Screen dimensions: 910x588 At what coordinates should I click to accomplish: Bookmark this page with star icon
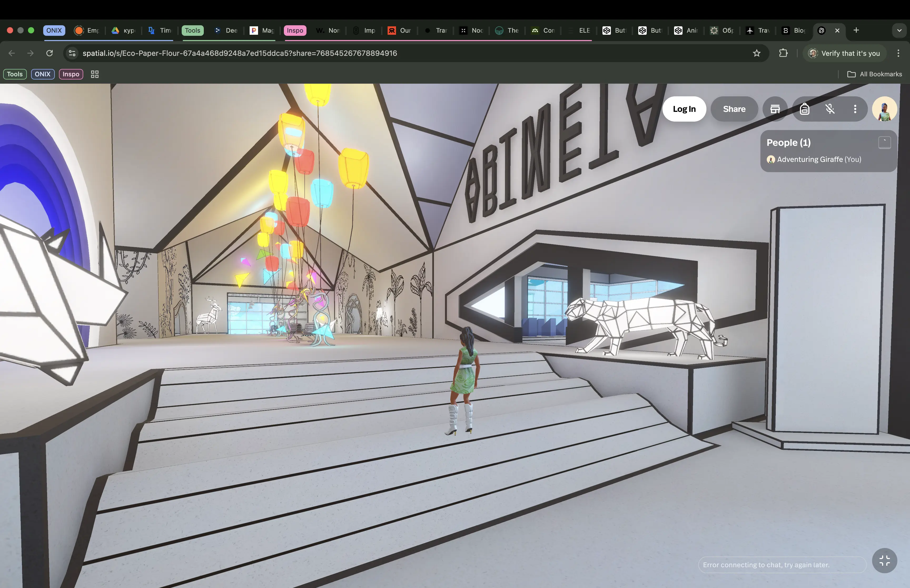pyautogui.click(x=756, y=53)
